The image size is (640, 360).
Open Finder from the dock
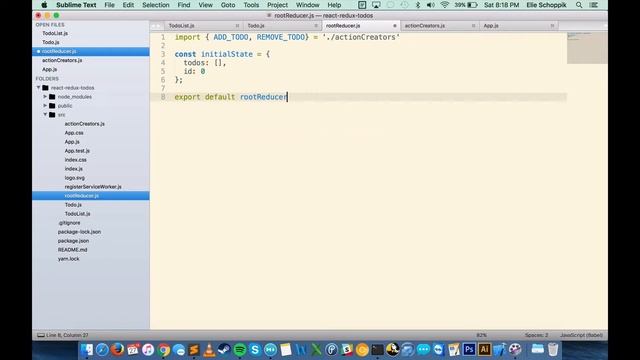(87, 350)
